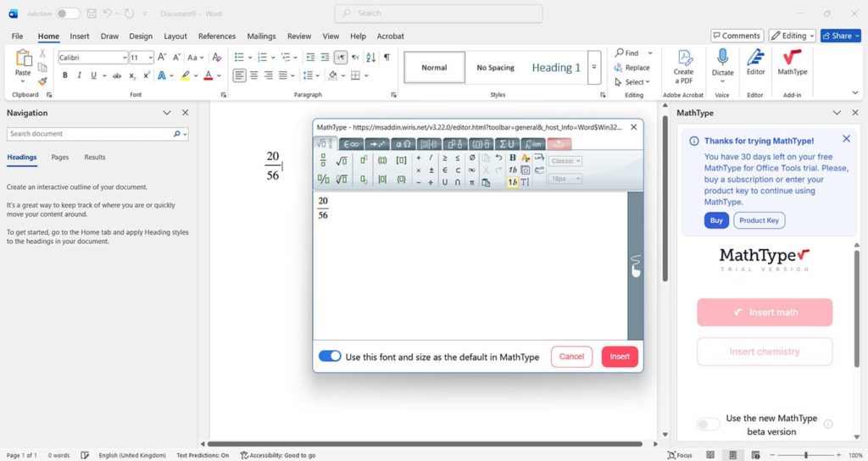Image resolution: width=868 pixels, height=461 pixels.
Task: Apply the red font color swatch
Action: tap(209, 75)
